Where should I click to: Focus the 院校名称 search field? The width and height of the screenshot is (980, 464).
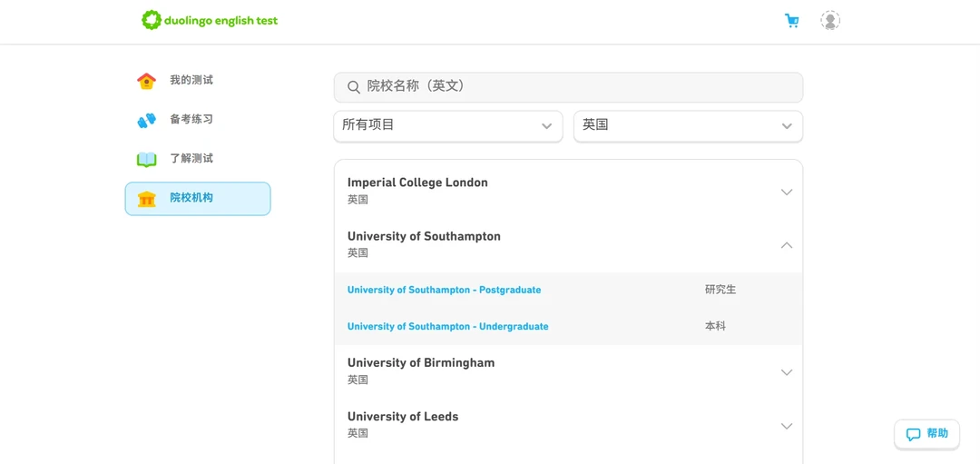[x=581, y=86]
